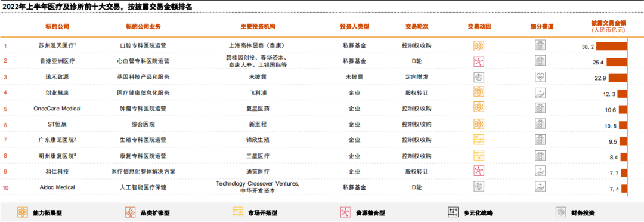The image size is (644, 222).
Task: Click the 资源整合型 legend icon
Action: [x=345, y=212]
